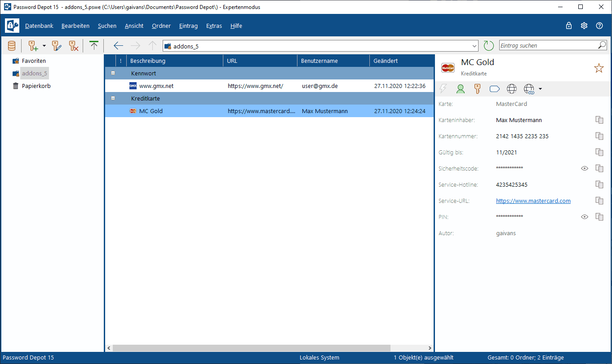Viewport: 612px width, 364px height.
Task: Click the magnifier search icon
Action: pos(602,45)
